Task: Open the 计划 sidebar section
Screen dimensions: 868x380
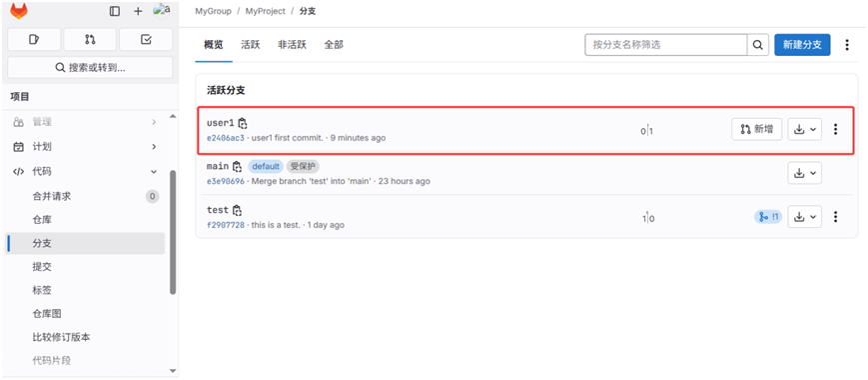Action: click(x=86, y=147)
